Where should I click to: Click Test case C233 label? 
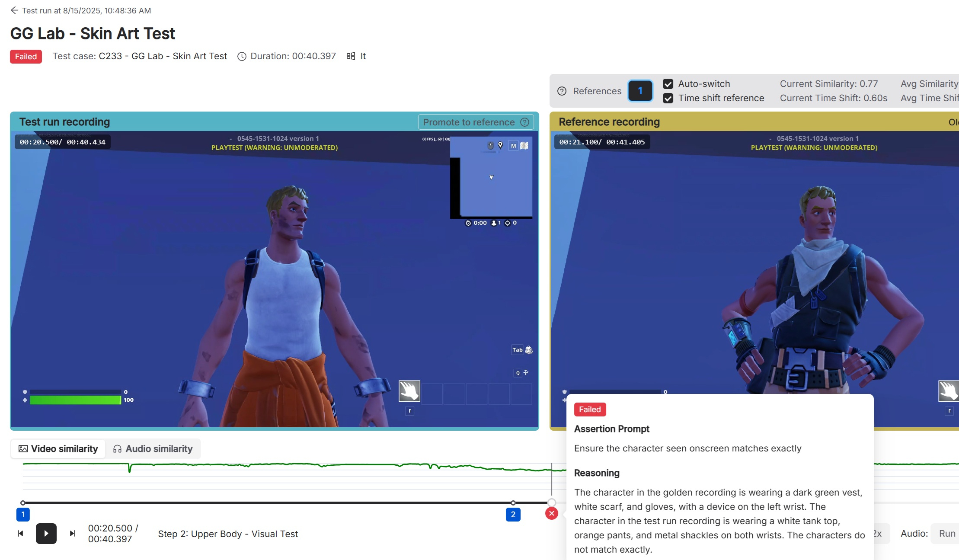tap(140, 56)
